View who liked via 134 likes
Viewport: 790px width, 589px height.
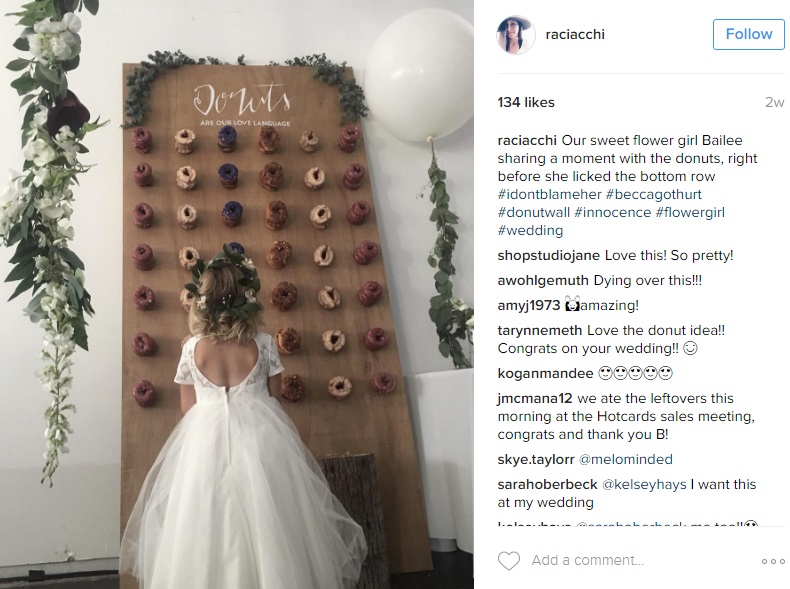pyautogui.click(x=526, y=102)
